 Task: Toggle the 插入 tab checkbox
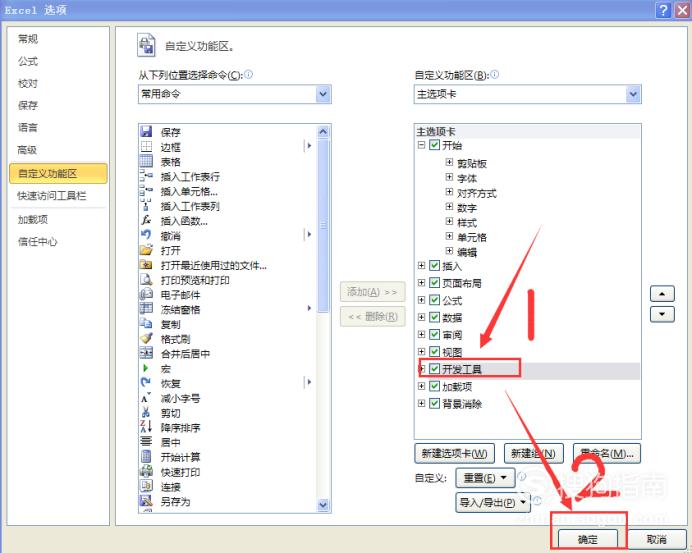click(x=434, y=265)
